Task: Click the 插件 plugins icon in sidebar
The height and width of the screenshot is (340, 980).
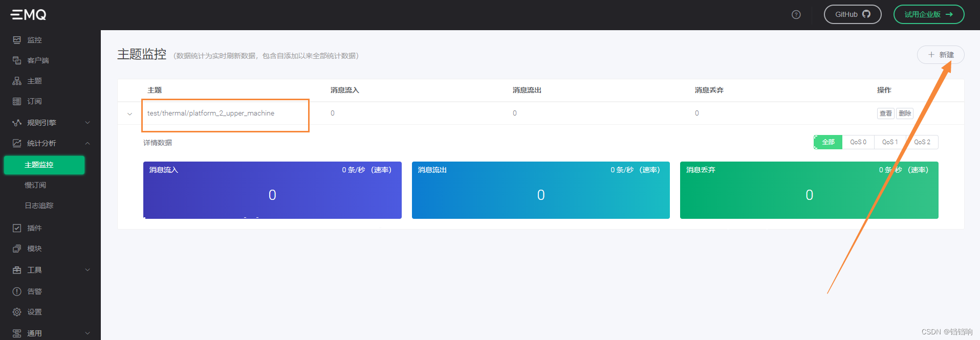Action: tap(17, 228)
